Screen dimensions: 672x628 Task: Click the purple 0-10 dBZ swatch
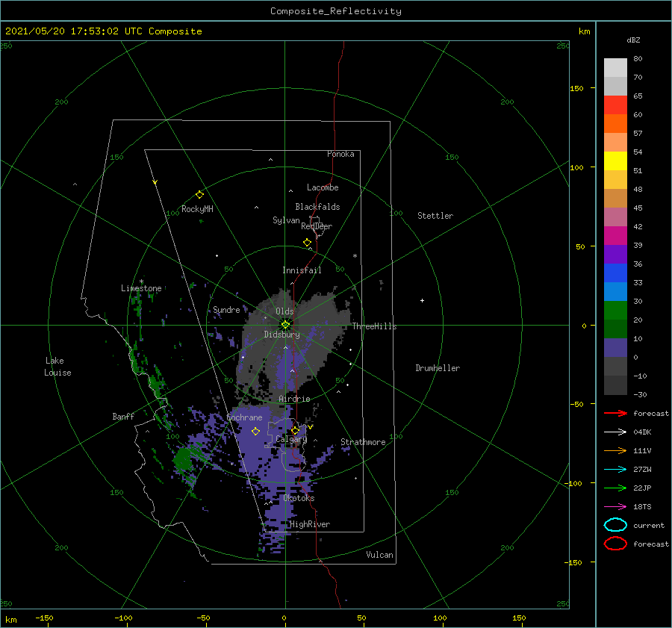point(615,347)
